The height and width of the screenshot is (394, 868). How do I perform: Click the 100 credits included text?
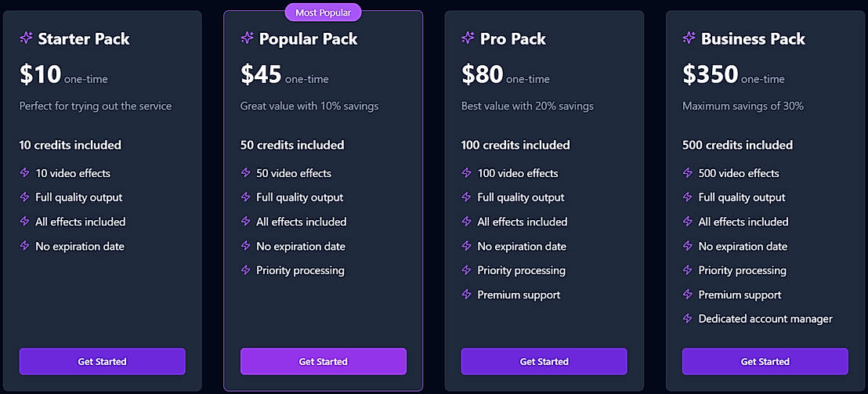(515, 145)
